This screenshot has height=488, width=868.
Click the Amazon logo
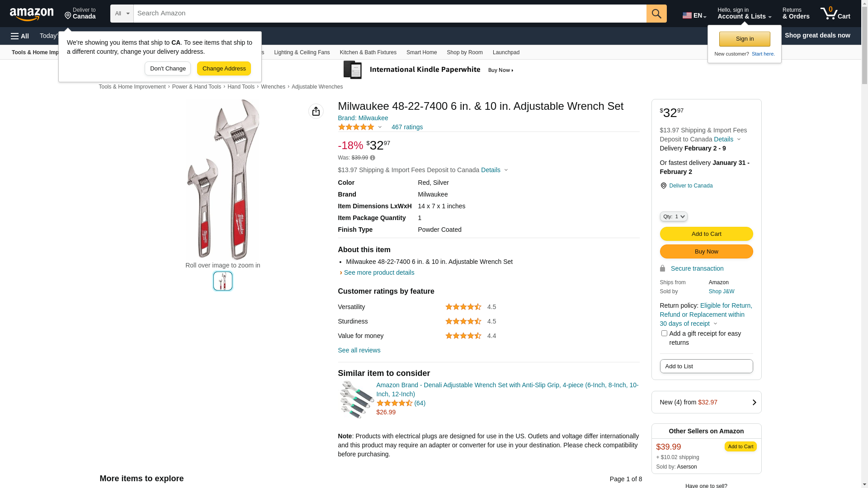point(32,14)
